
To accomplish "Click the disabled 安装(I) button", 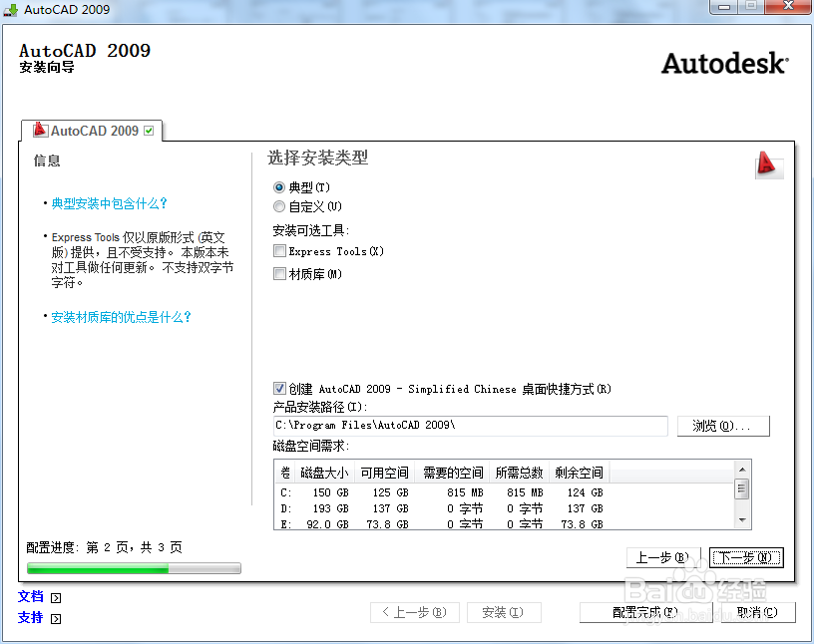I will coord(504,613).
